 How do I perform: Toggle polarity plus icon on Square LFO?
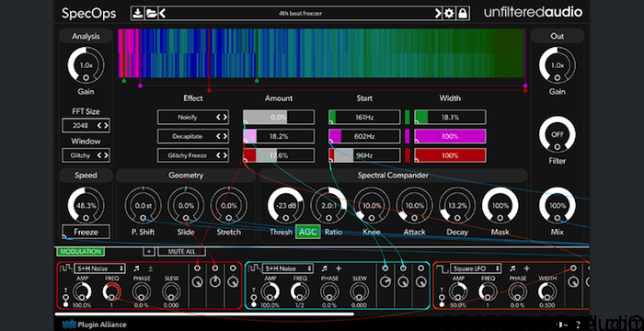coord(526,268)
